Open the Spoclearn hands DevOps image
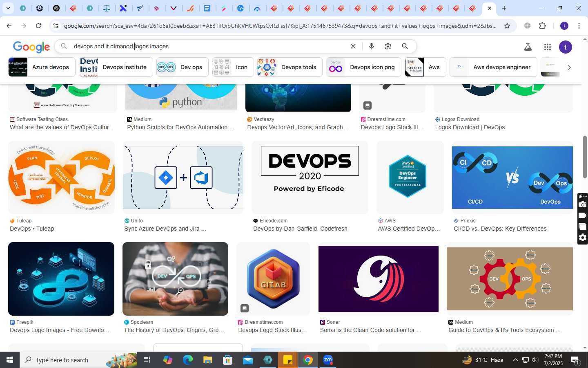This screenshot has width=588, height=368. coord(175,279)
